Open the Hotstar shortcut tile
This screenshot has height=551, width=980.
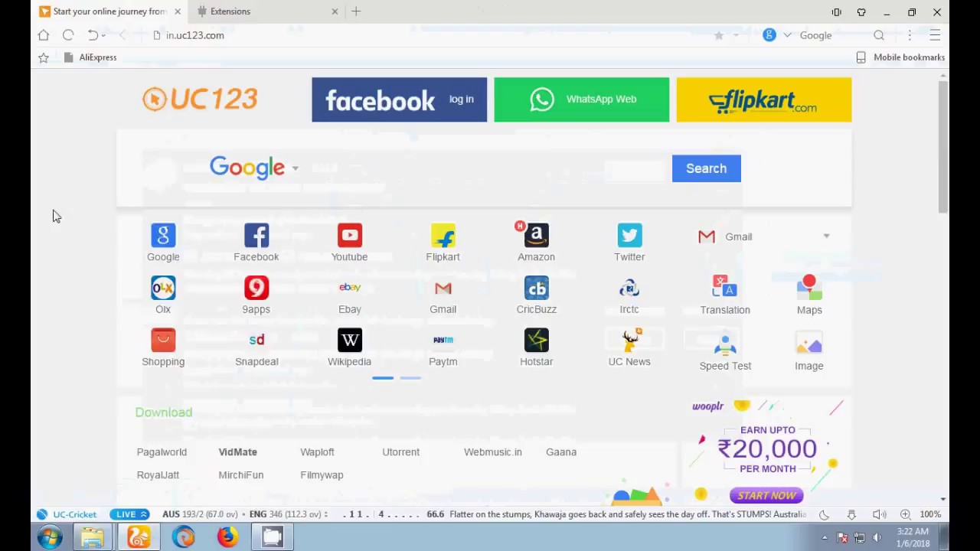click(x=536, y=347)
